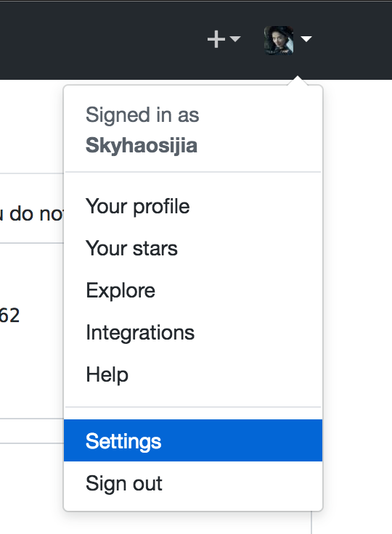Click the partially hidden 'do no' text
Viewport: 392px width, 534px height.
pyautogui.click(x=33, y=214)
